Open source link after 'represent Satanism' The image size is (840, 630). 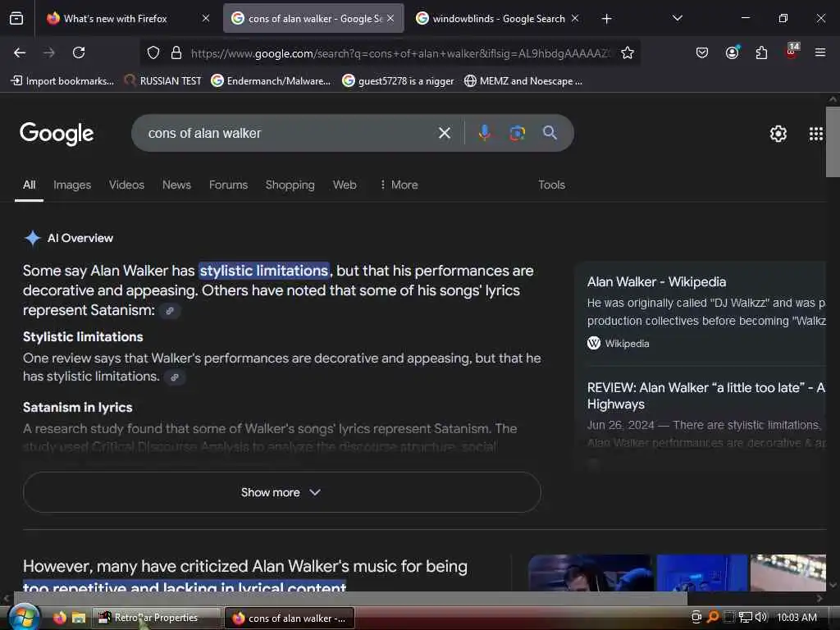[170, 311]
